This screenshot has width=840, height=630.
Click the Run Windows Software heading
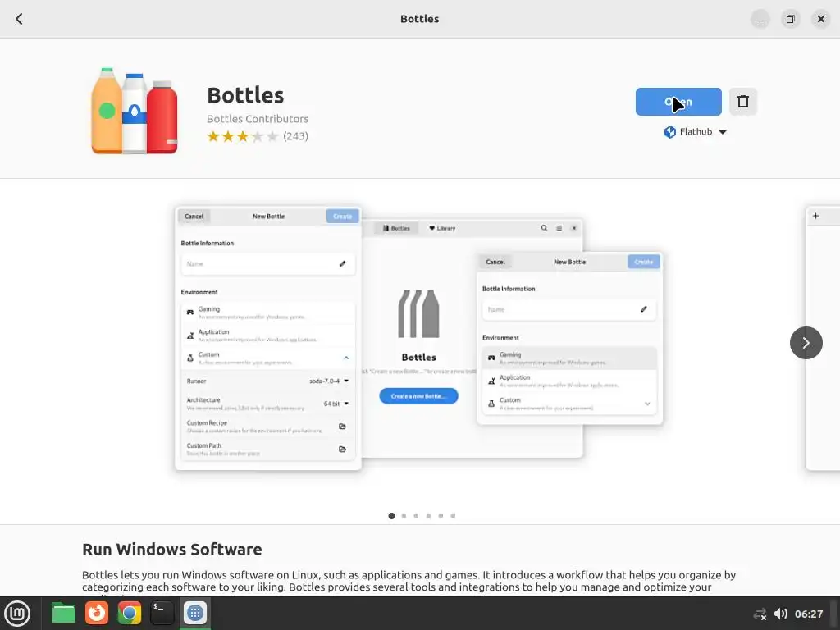pos(172,550)
